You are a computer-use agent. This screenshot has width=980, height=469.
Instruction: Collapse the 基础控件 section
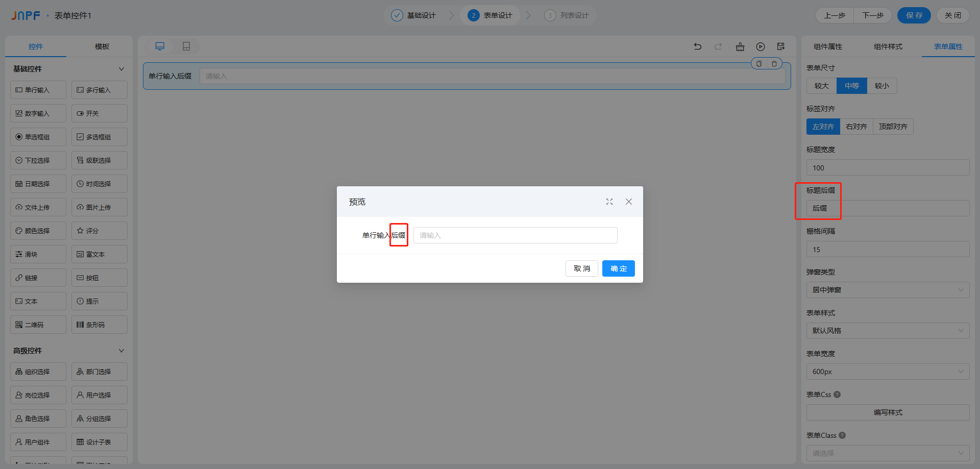click(121, 69)
